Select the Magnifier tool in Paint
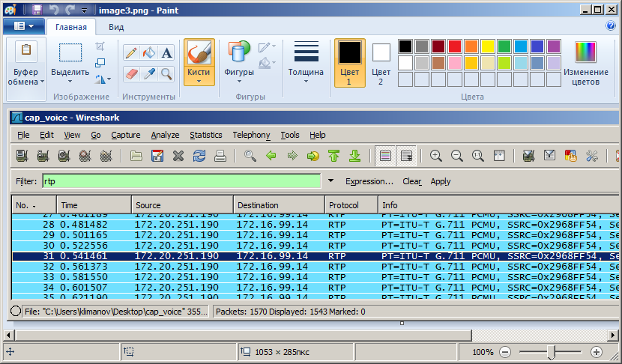622x364 pixels. click(x=166, y=73)
